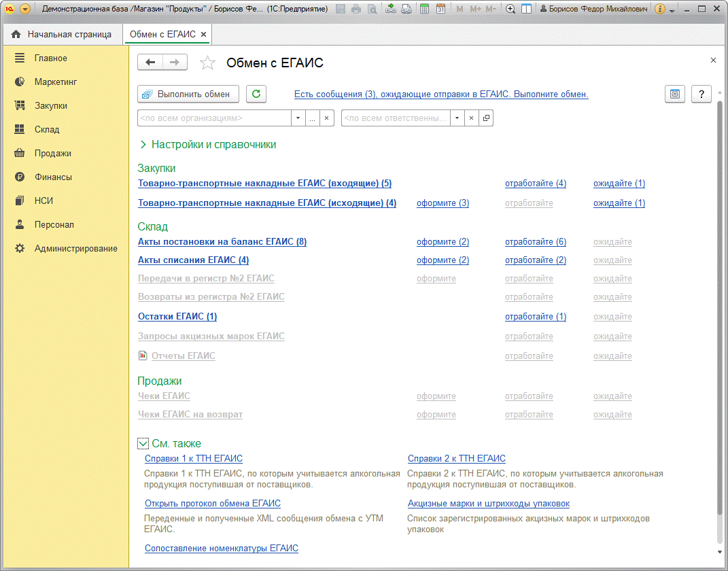Clear the organization filter with its X button
The height and width of the screenshot is (571, 728).
[x=326, y=118]
